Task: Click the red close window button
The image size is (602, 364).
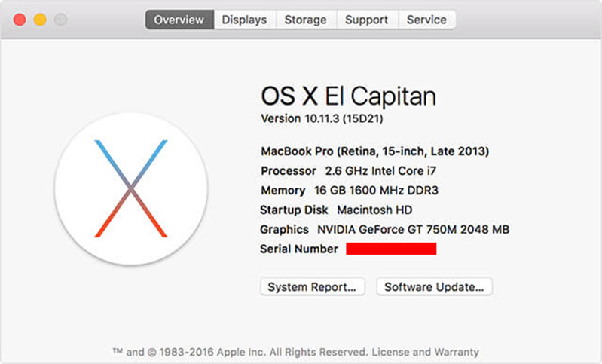Action: click(20, 20)
